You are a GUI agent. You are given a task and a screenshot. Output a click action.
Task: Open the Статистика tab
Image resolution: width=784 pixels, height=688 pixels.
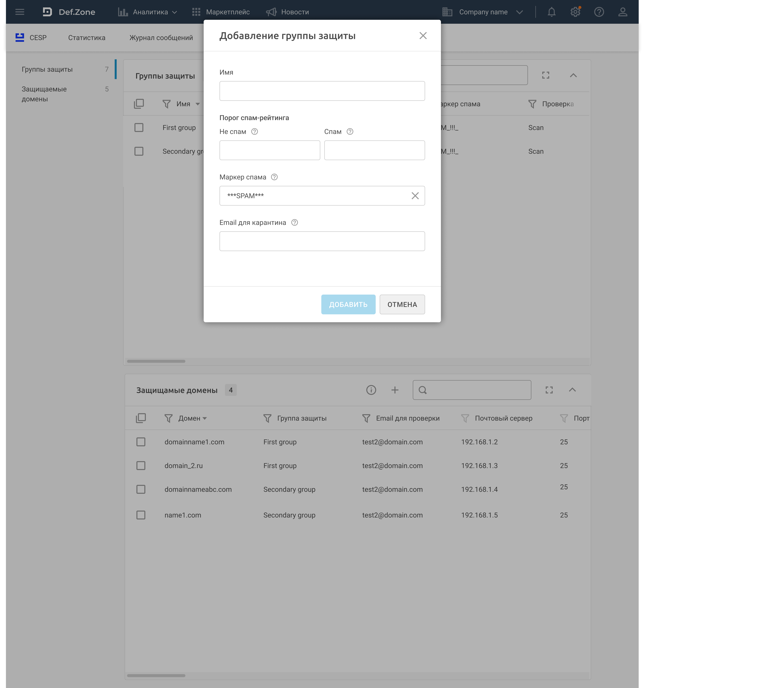click(87, 38)
